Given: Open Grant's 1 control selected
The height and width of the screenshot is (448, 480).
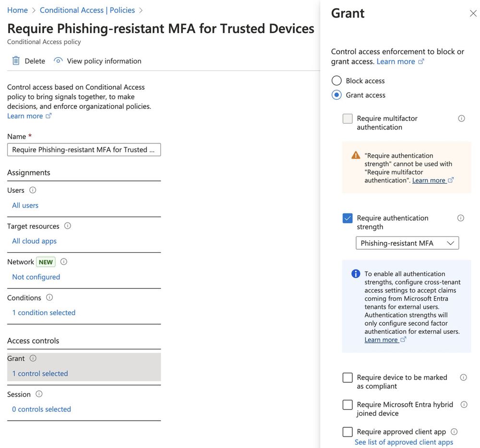Looking at the screenshot, I should click(40, 373).
